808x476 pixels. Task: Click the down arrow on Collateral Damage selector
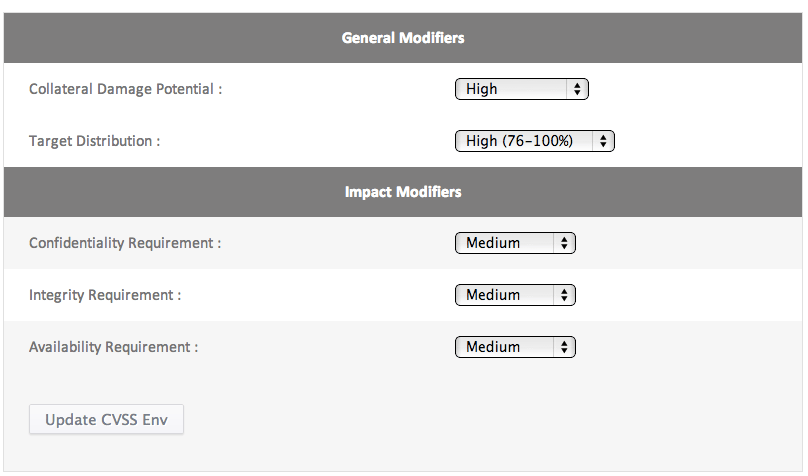(x=577, y=93)
